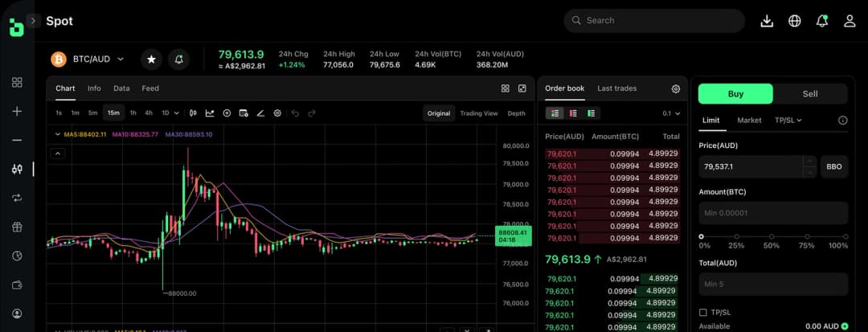Open the language globe icon

pos(794,21)
